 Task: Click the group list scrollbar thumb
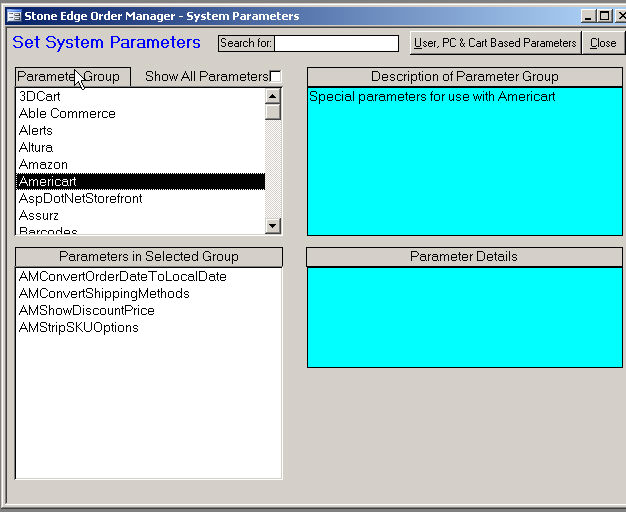(273, 112)
